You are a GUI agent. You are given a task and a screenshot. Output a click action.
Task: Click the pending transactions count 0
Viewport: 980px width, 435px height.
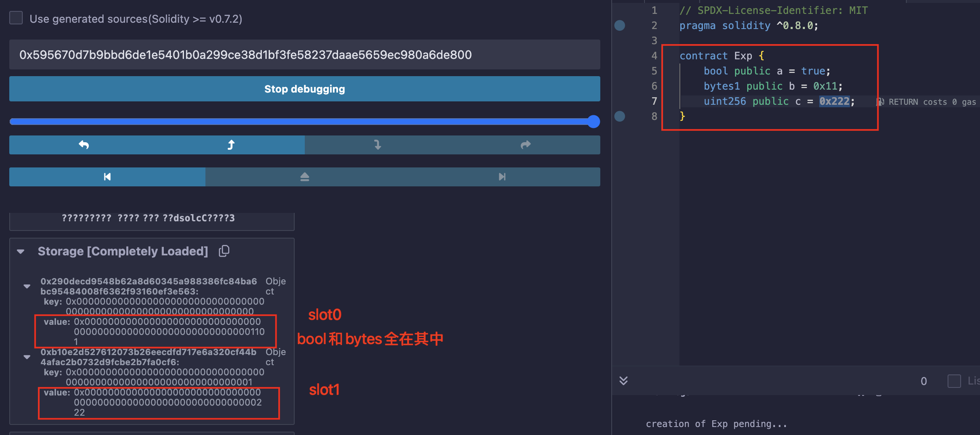click(x=924, y=381)
